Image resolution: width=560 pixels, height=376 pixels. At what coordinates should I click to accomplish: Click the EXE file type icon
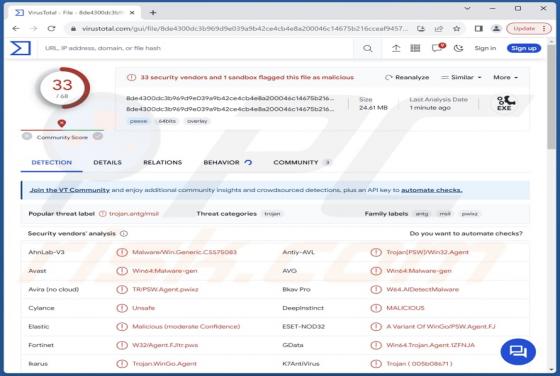[x=505, y=103]
